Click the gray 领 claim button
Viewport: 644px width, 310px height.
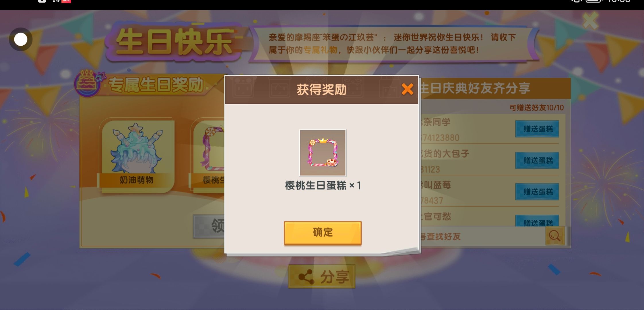(x=209, y=226)
